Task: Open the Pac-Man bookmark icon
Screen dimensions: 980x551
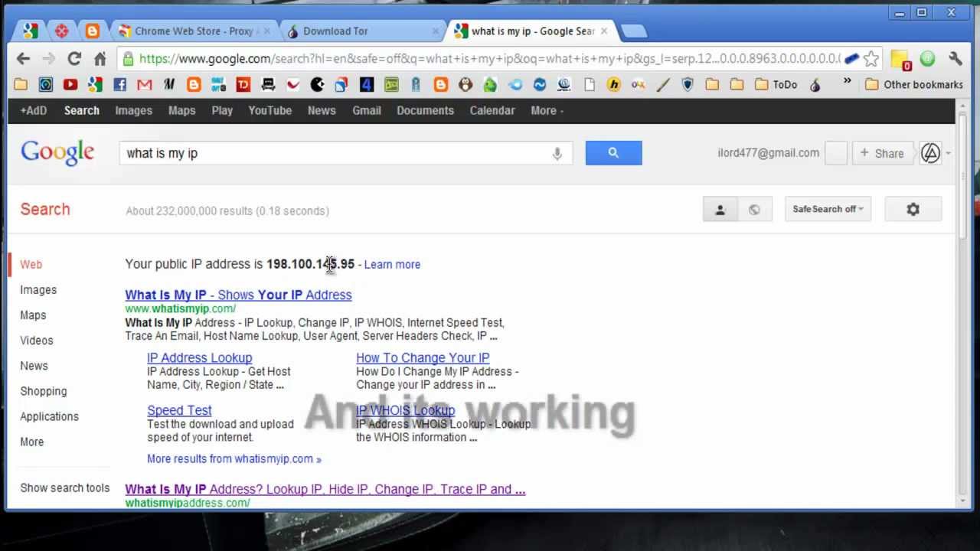Action: tap(317, 85)
